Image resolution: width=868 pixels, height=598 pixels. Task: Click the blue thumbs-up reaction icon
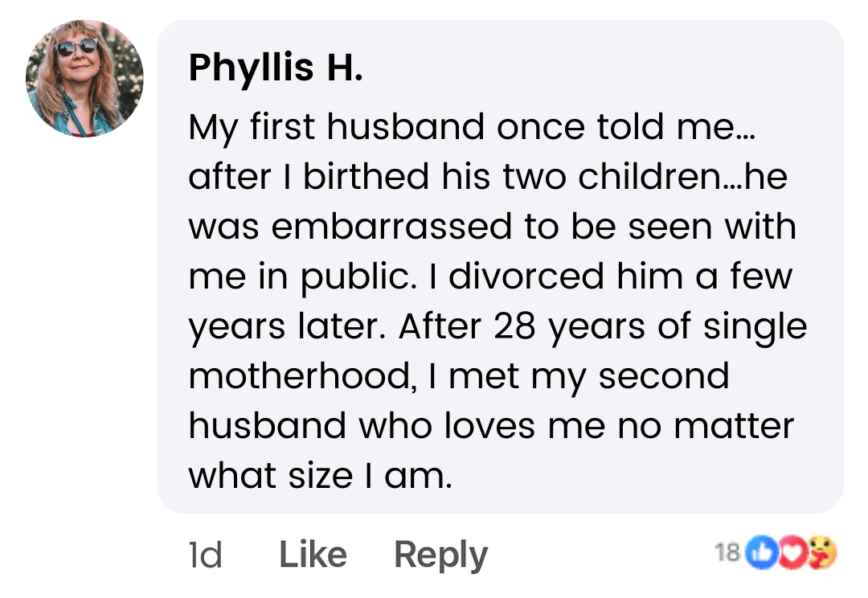tap(762, 552)
